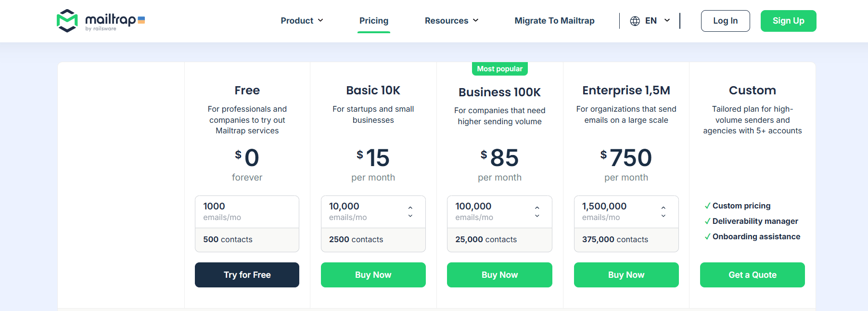Click the Sign Up button
This screenshot has width=868, height=311.
click(788, 21)
